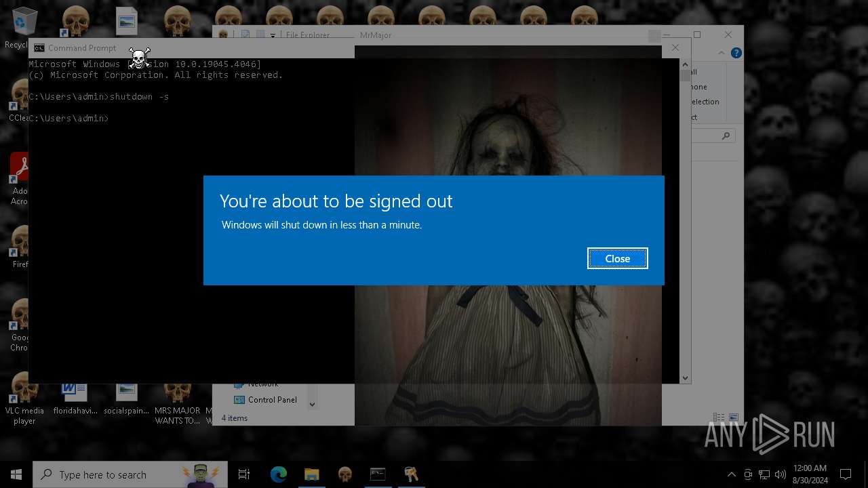The image size is (868, 488).
Task: Open the Windows Start menu
Action: tap(16, 474)
